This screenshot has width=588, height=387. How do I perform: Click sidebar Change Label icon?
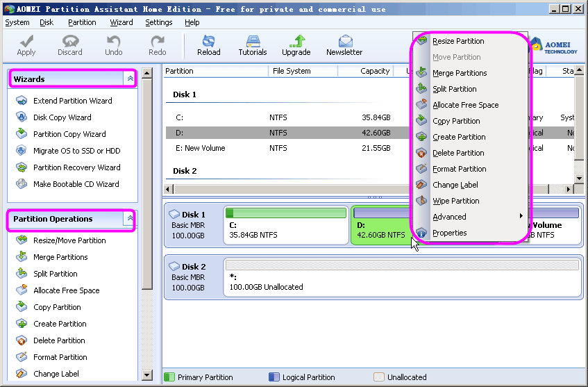coord(22,374)
